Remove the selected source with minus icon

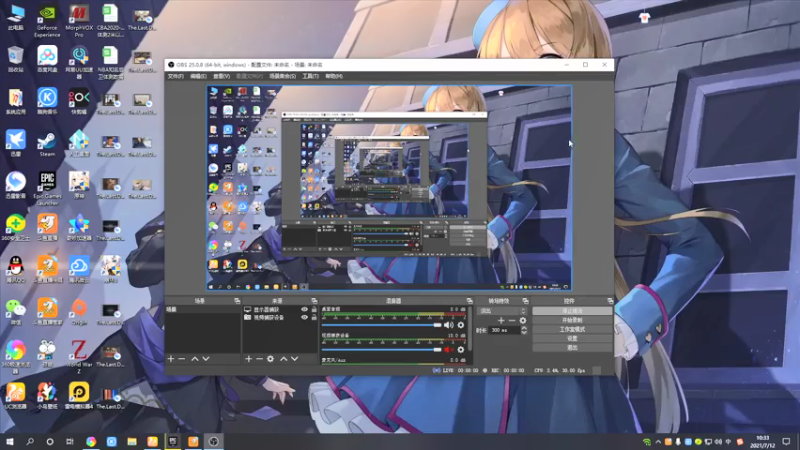coord(259,359)
